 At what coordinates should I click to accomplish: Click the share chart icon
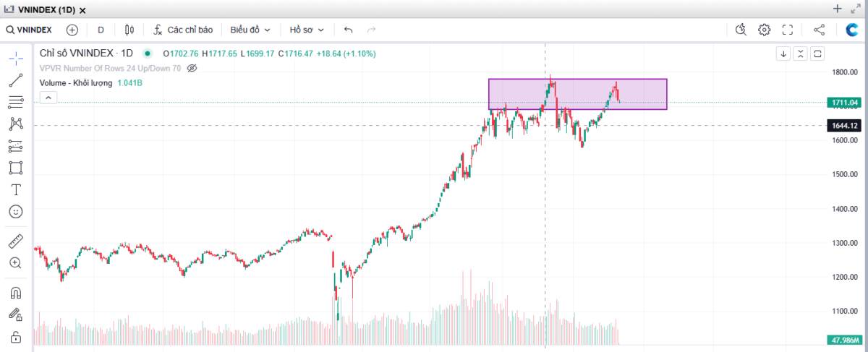click(x=819, y=30)
